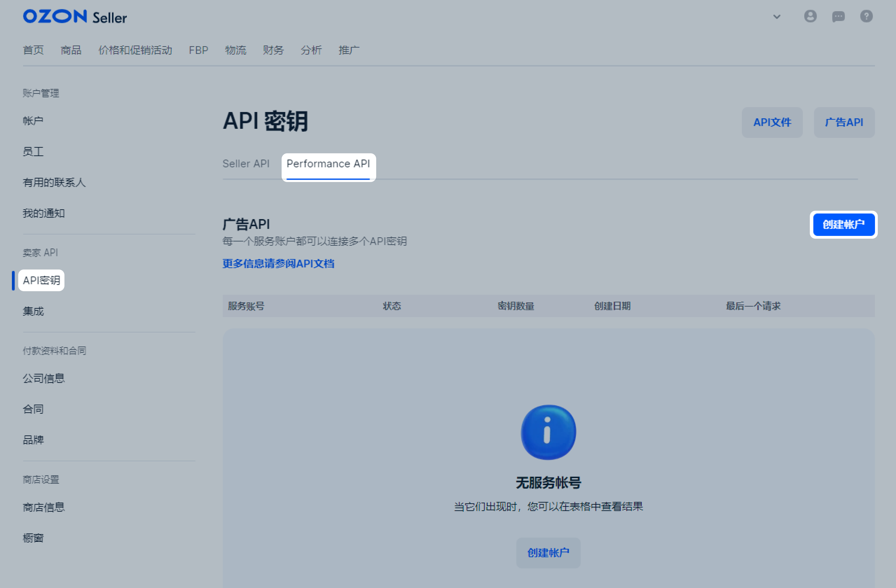This screenshot has height=588, width=896.
Task: Open the user profile icon
Action: [810, 16]
